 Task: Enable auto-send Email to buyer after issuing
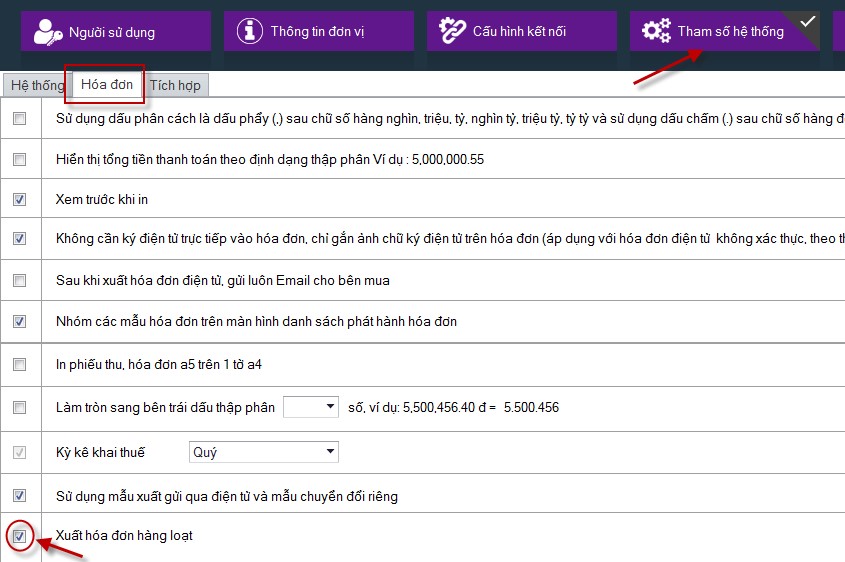coord(20,280)
